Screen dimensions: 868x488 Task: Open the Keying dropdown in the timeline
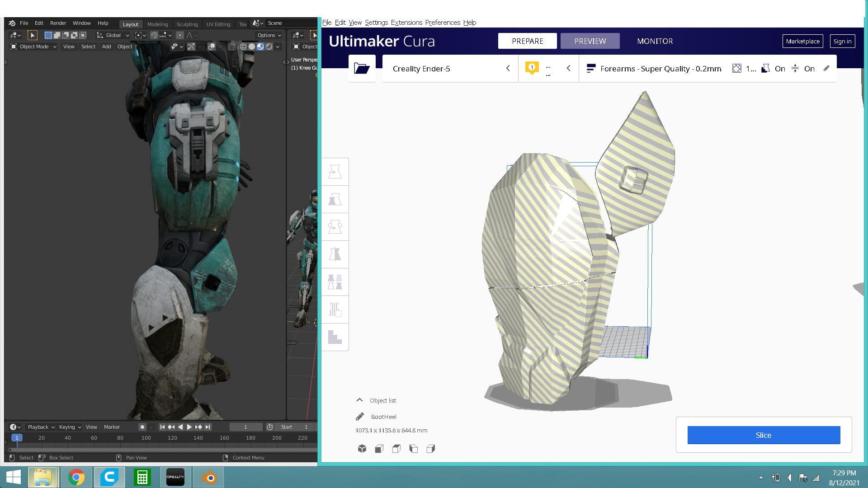point(70,427)
